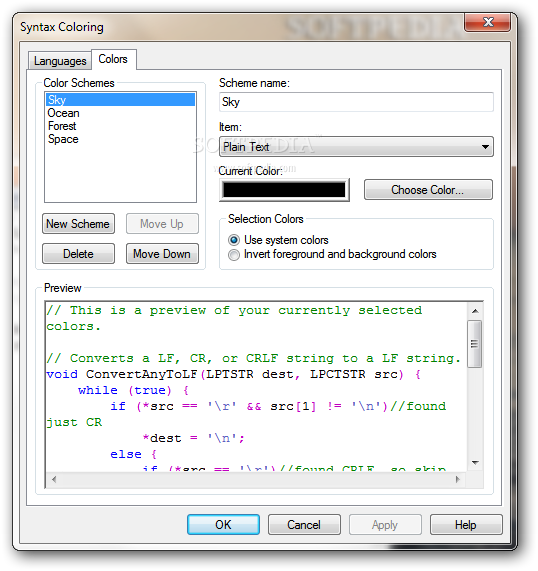538x571 pixels.
Task: Pick the Space color scheme
Action: pyautogui.click(x=120, y=139)
